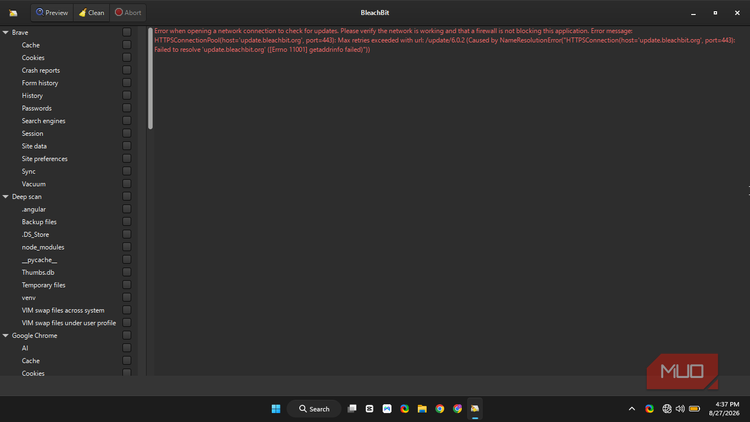Viewport: 750px width, 422px height.
Task: Enable VIM swap files across system checkbox
Action: [127, 310]
